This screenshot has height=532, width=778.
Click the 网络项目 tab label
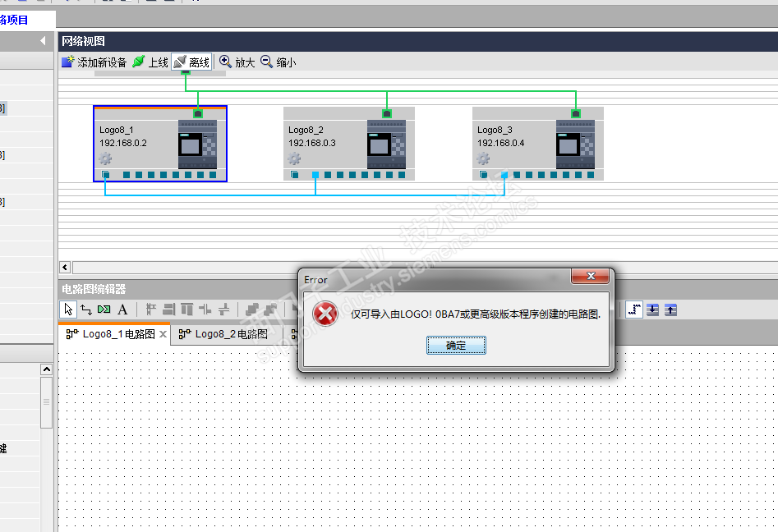14,20
